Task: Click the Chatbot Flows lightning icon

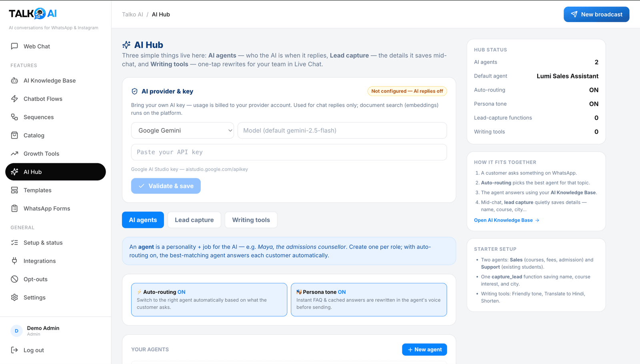Action: coord(14,99)
